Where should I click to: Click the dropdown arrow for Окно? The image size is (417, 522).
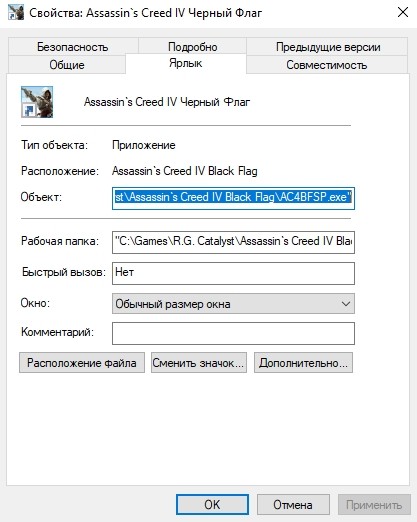(x=346, y=304)
